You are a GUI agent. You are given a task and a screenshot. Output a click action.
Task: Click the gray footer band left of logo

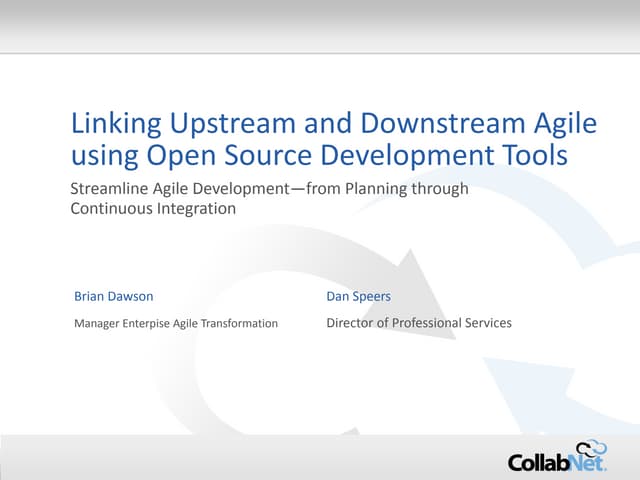click(250, 458)
